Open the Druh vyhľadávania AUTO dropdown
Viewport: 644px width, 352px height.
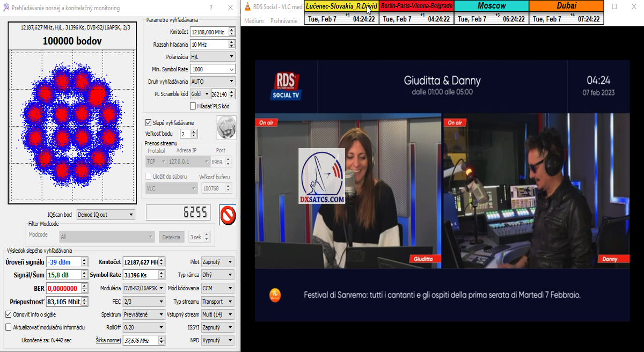(213, 82)
